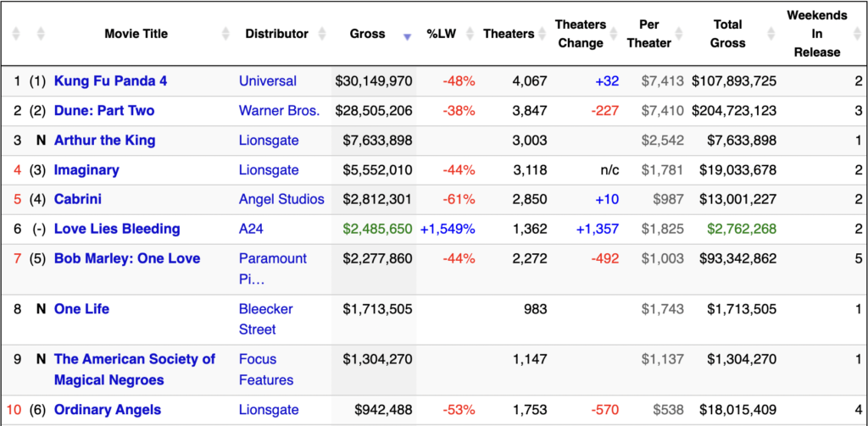
Task: Select the -227 theaters change value
Action: [605, 111]
